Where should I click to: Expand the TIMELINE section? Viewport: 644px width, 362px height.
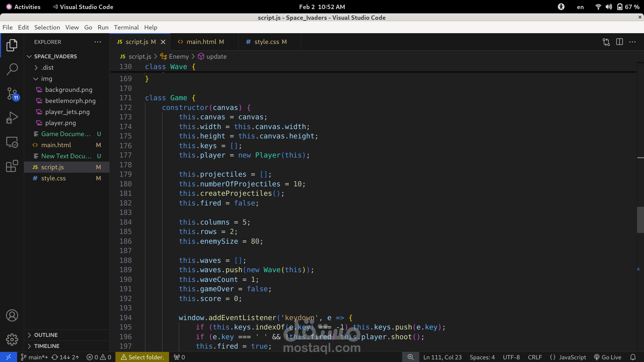click(x=46, y=346)
